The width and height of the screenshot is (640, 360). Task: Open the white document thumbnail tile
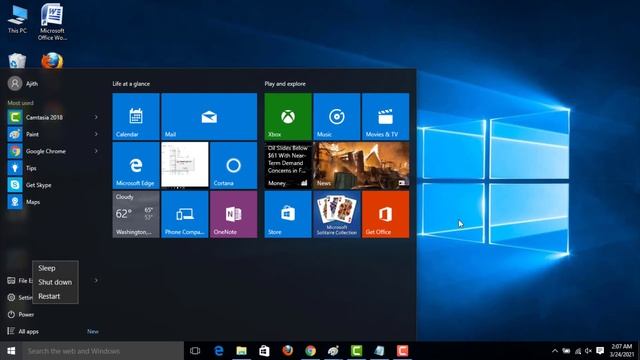click(x=185, y=164)
